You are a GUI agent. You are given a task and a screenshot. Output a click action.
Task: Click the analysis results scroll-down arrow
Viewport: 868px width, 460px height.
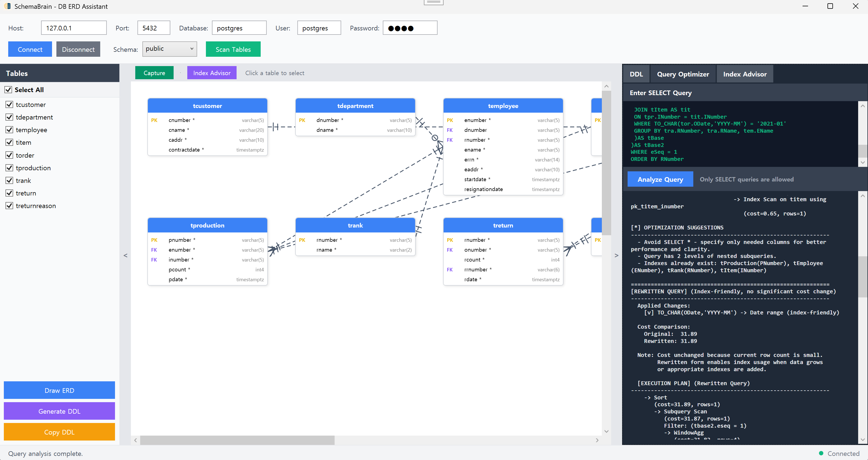(x=863, y=439)
